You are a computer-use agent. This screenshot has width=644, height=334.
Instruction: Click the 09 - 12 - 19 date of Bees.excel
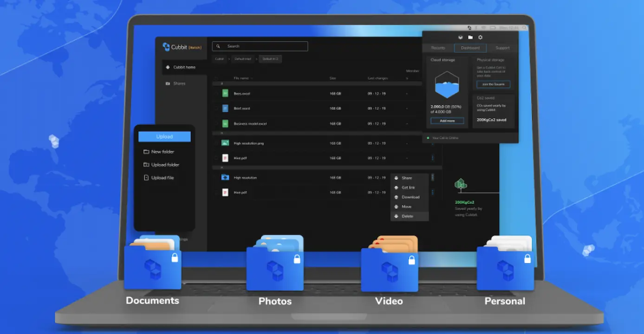pos(377,93)
